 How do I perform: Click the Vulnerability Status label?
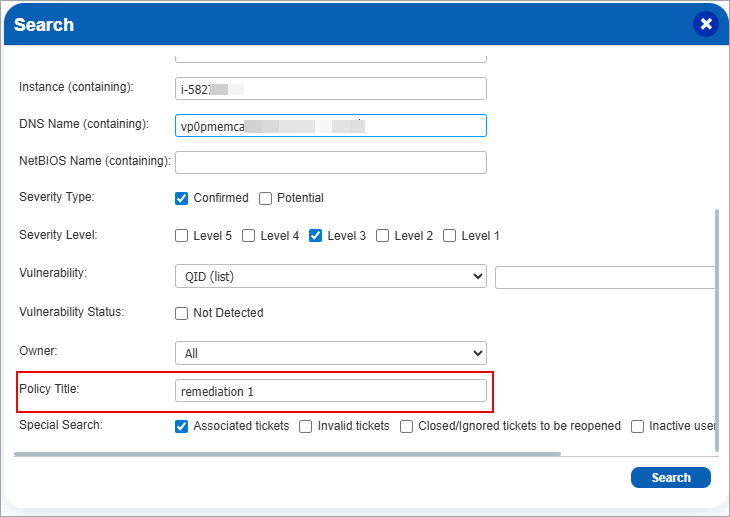[72, 312]
